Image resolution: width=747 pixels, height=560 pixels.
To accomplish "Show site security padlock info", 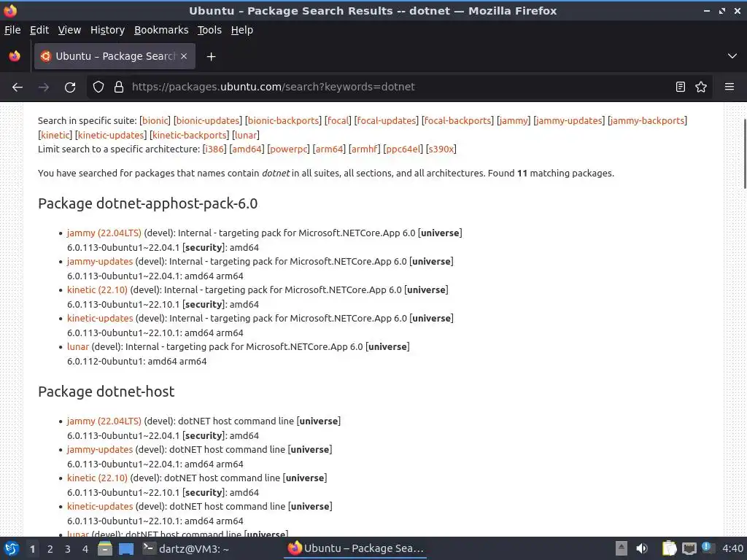I will [119, 87].
